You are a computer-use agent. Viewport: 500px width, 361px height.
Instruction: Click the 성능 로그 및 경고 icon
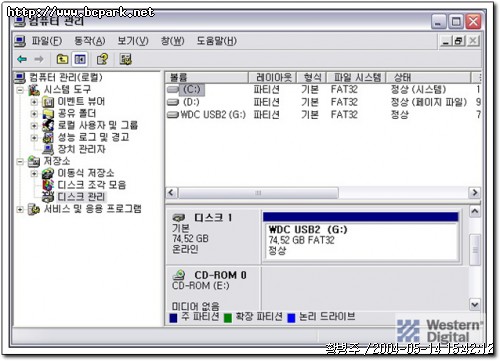point(48,137)
